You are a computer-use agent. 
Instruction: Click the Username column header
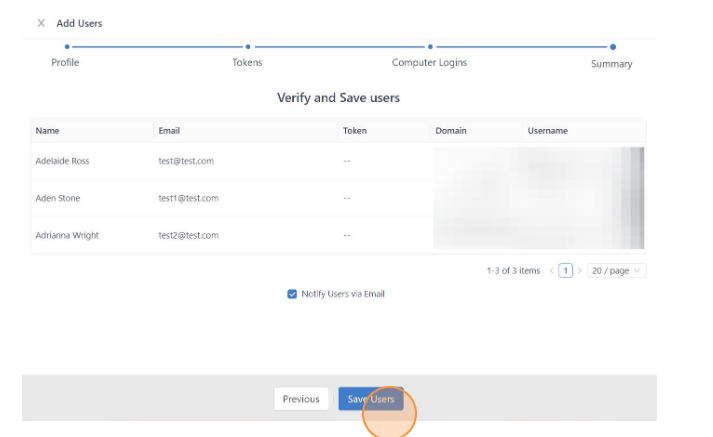548,131
